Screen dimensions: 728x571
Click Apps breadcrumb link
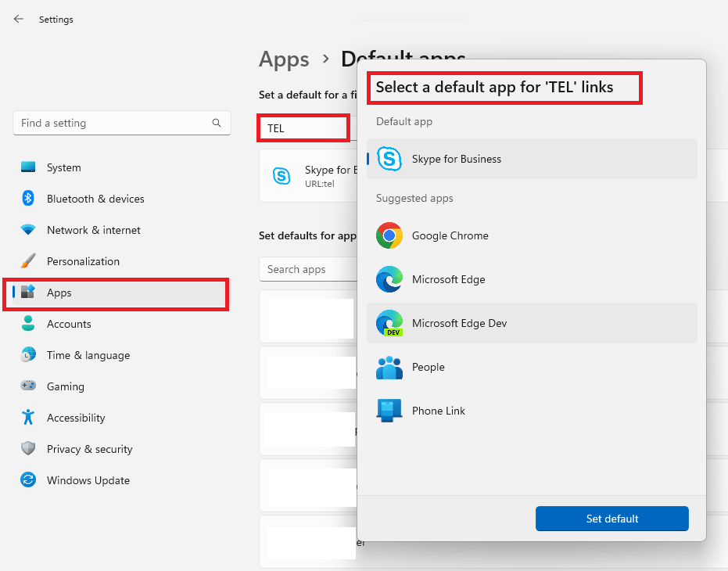pyautogui.click(x=284, y=59)
